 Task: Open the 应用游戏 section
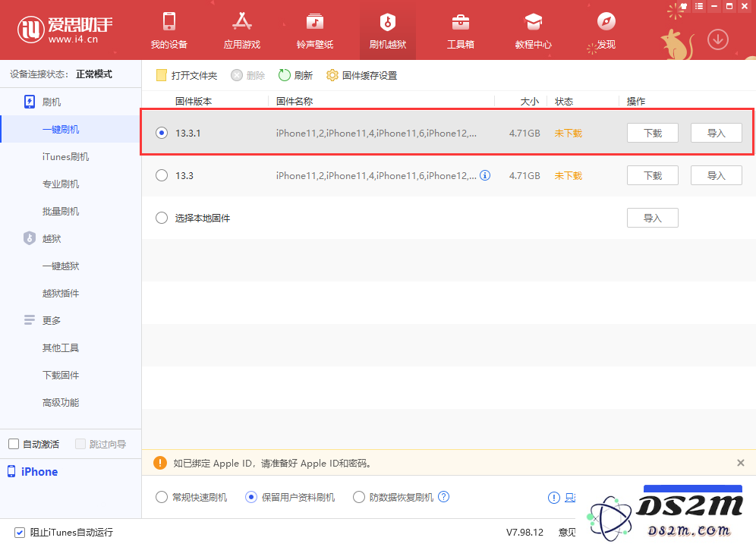pos(241,31)
